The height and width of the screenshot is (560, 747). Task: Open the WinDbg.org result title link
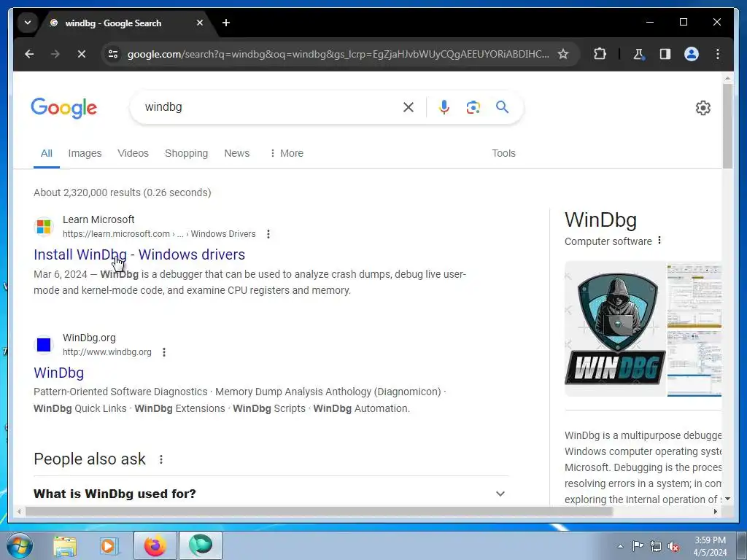point(58,373)
